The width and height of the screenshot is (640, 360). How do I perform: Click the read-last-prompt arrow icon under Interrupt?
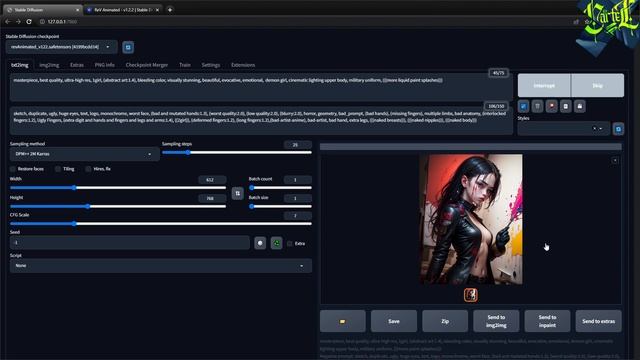(x=524, y=107)
